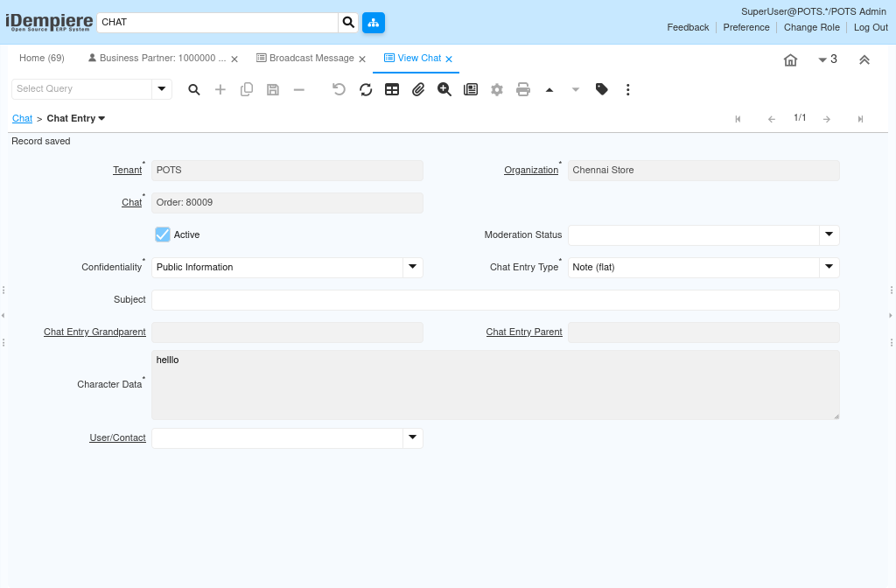Open Select Query dropdown arrow
896x588 pixels.
coord(162,89)
